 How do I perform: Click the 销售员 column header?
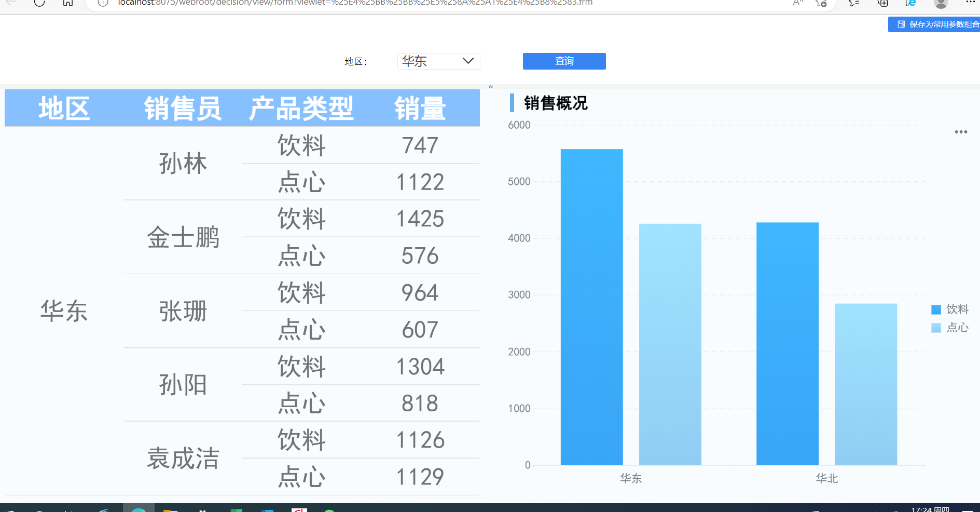coord(183,109)
